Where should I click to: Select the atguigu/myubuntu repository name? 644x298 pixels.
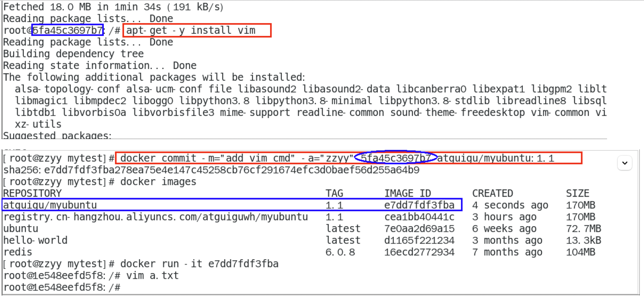(x=50, y=205)
